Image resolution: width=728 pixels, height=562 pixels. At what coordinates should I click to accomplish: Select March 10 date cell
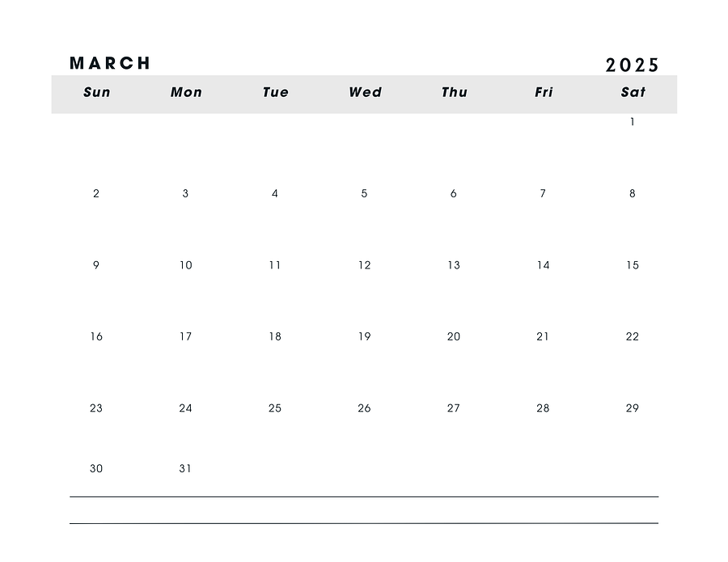186,265
